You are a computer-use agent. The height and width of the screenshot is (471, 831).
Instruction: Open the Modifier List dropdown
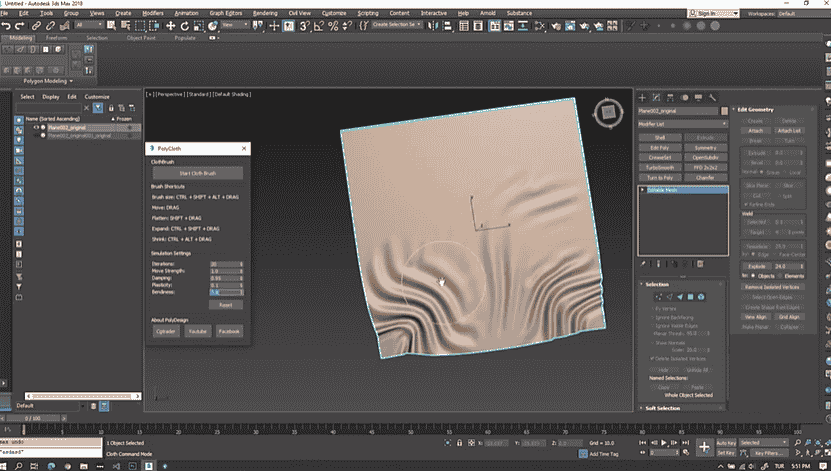click(684, 124)
